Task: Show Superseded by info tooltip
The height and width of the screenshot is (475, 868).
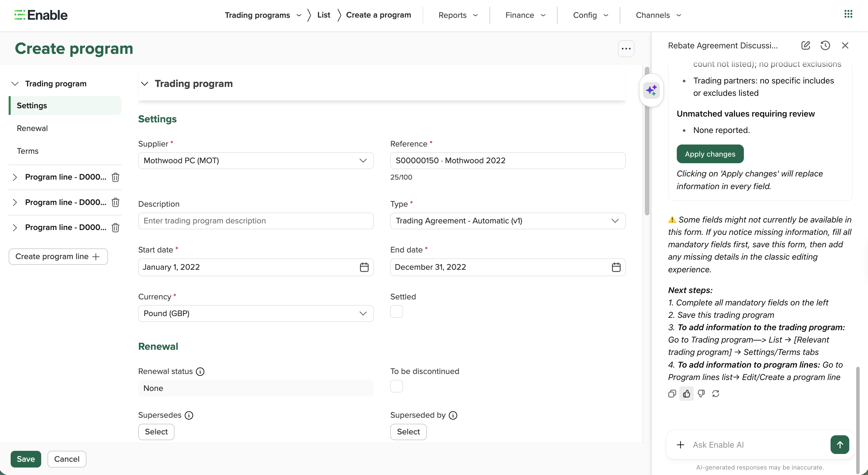Action: [453, 415]
